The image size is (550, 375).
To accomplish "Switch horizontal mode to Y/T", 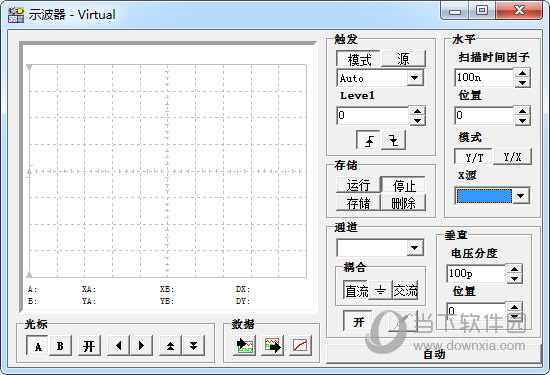I will tap(474, 157).
